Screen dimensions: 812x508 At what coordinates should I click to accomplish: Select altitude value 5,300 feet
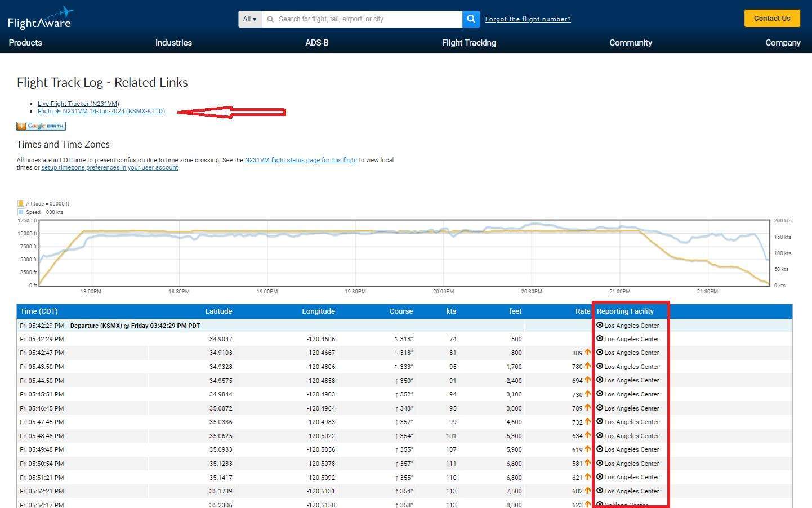pos(514,436)
